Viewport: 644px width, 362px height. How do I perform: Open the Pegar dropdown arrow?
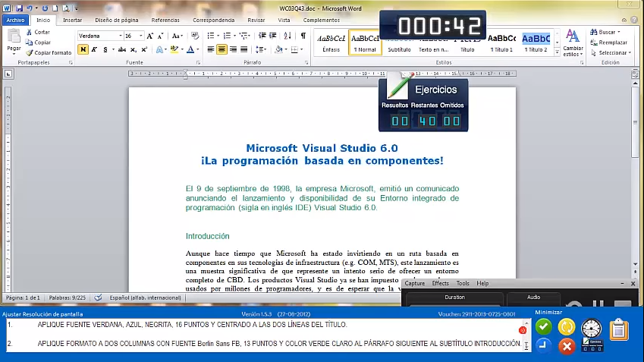click(x=14, y=53)
